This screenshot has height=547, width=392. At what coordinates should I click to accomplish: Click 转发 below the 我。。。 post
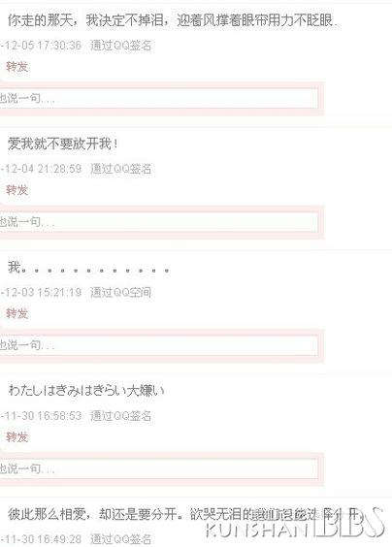pos(16,313)
